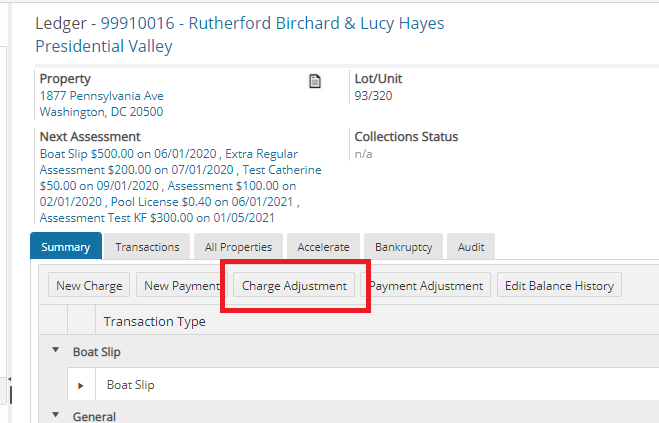The width and height of the screenshot is (659, 423).
Task: Open Edit Balance History
Action: (559, 285)
